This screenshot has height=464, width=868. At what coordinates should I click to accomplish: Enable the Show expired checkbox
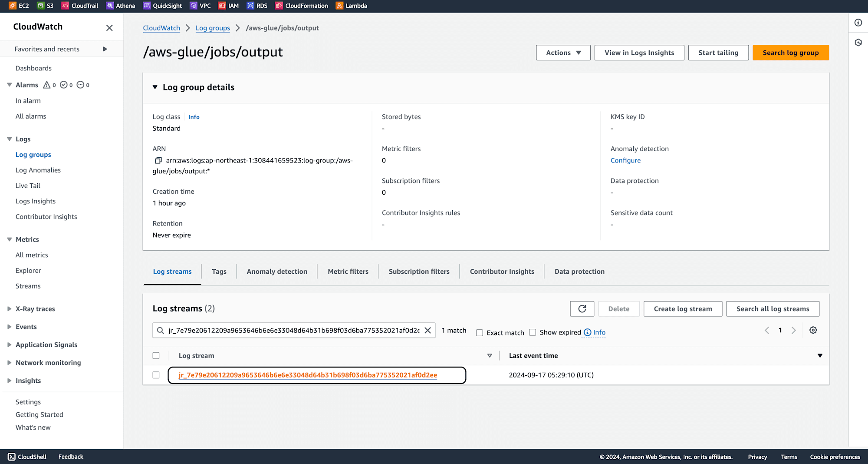pos(533,332)
